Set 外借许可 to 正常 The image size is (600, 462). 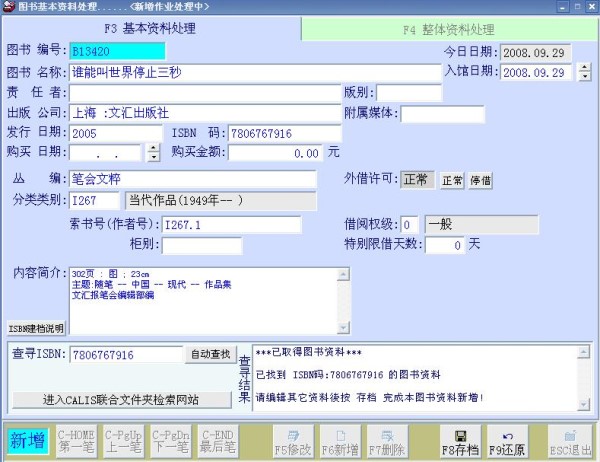[x=452, y=180]
